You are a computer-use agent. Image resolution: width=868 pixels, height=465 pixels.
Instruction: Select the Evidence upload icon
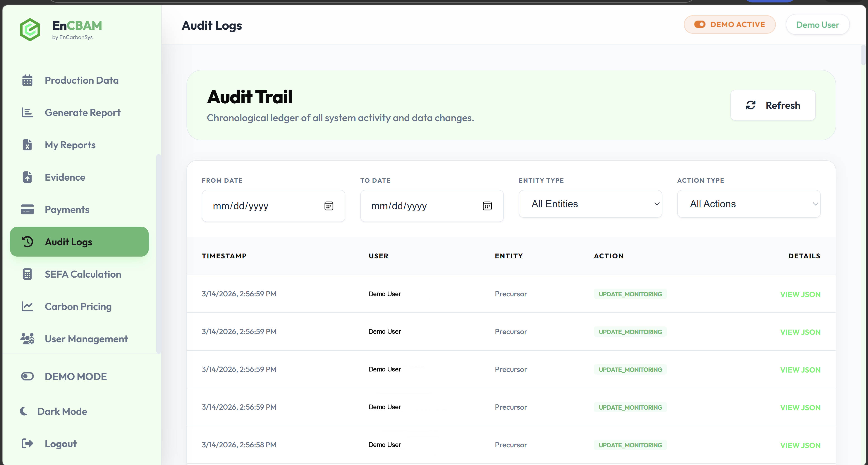27,177
